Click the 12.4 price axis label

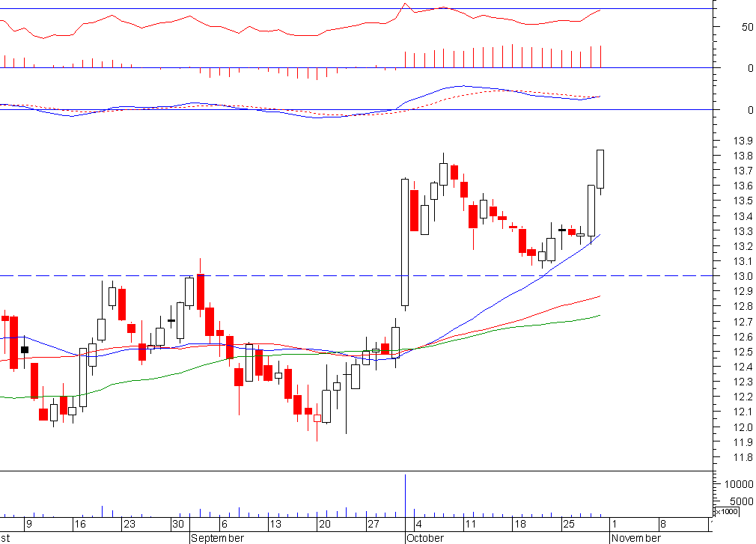pos(743,367)
